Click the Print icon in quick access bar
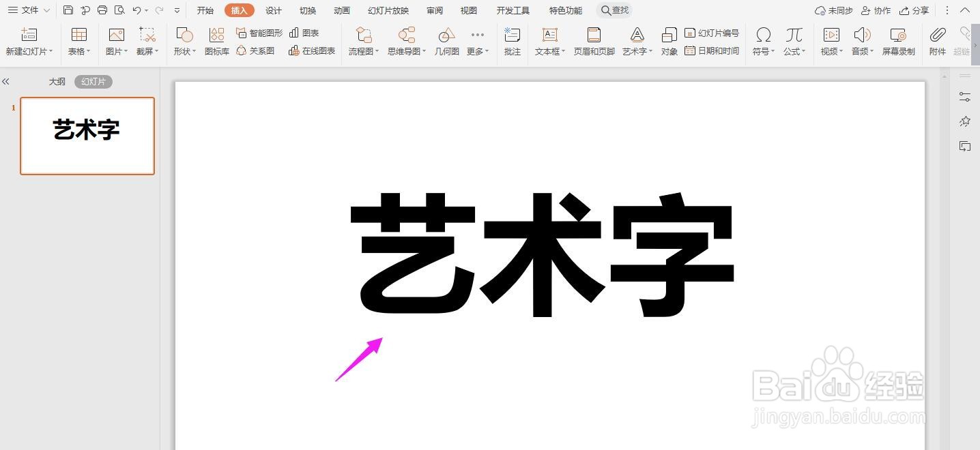 (102, 10)
